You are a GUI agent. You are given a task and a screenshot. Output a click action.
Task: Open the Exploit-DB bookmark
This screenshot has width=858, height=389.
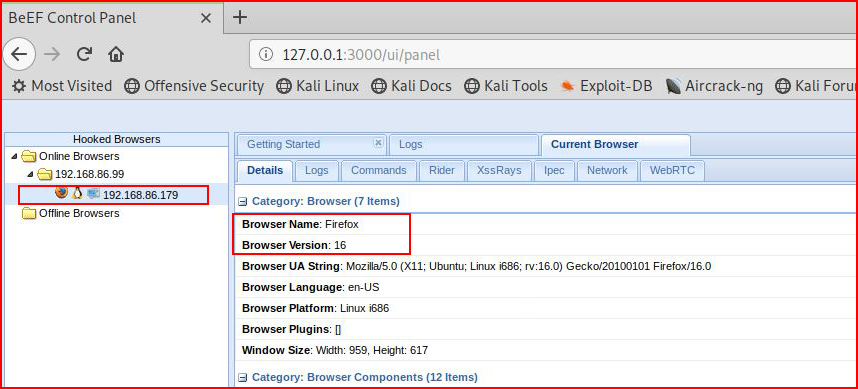606,86
